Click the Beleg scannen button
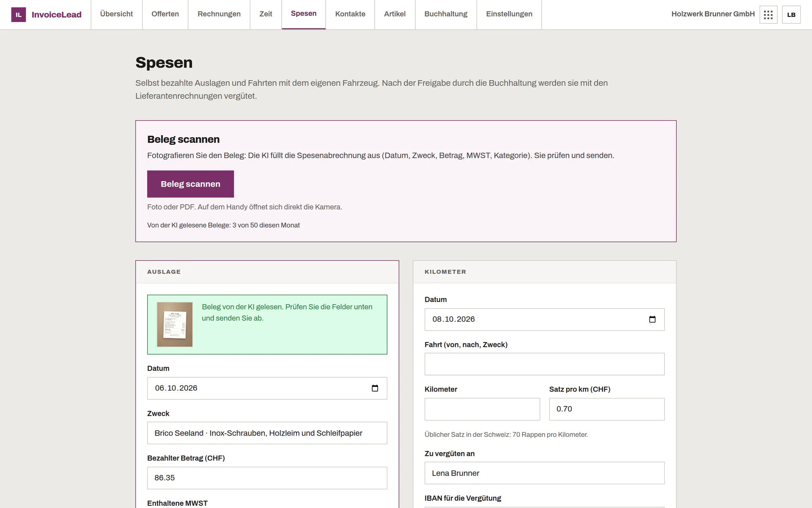 pyautogui.click(x=190, y=184)
